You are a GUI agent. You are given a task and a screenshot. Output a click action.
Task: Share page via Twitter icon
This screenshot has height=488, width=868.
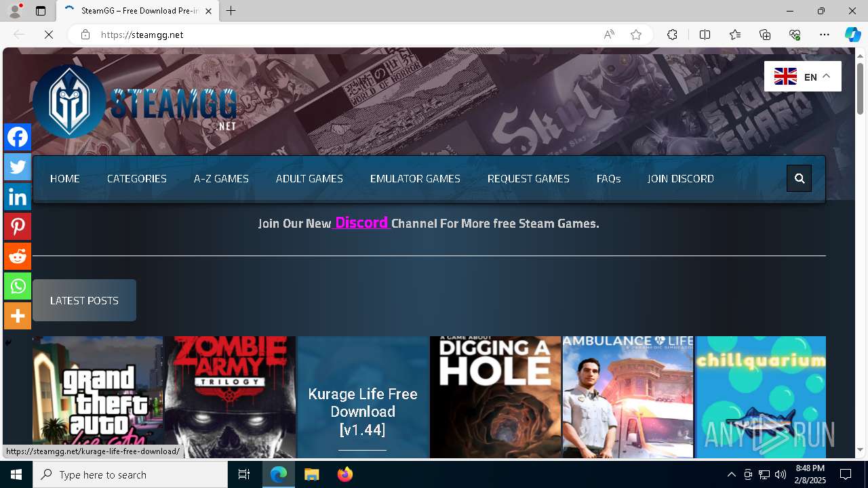18,167
